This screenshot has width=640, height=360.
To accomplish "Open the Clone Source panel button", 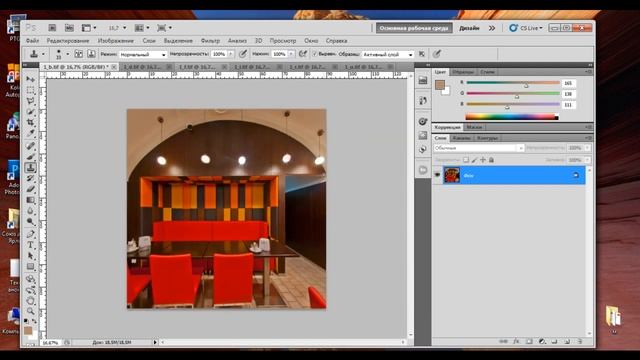I will [x=91, y=54].
